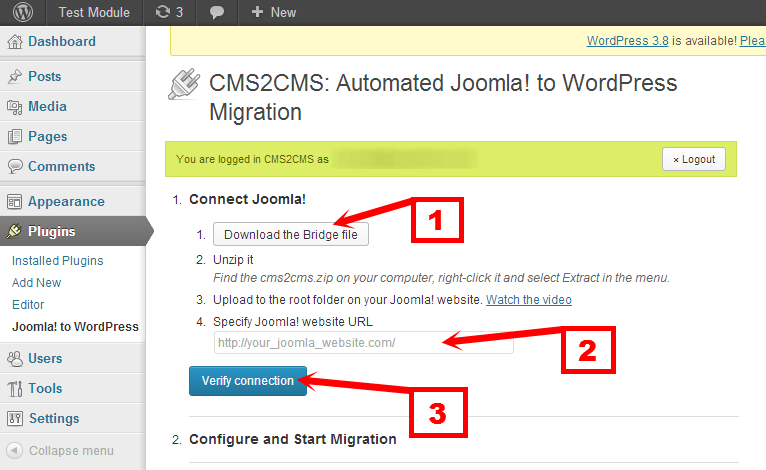Open the New content menu
This screenshot has height=470, width=766.
pos(274,12)
